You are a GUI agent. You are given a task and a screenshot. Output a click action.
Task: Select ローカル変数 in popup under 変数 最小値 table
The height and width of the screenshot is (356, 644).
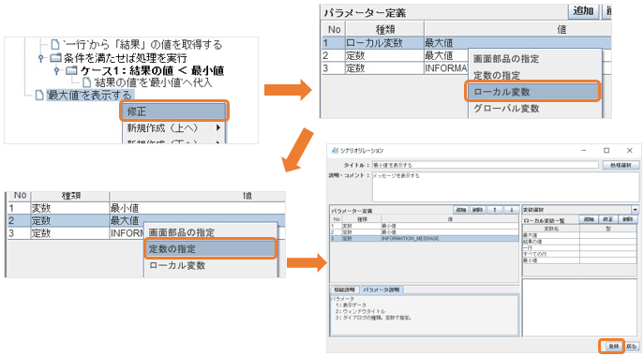point(210,265)
